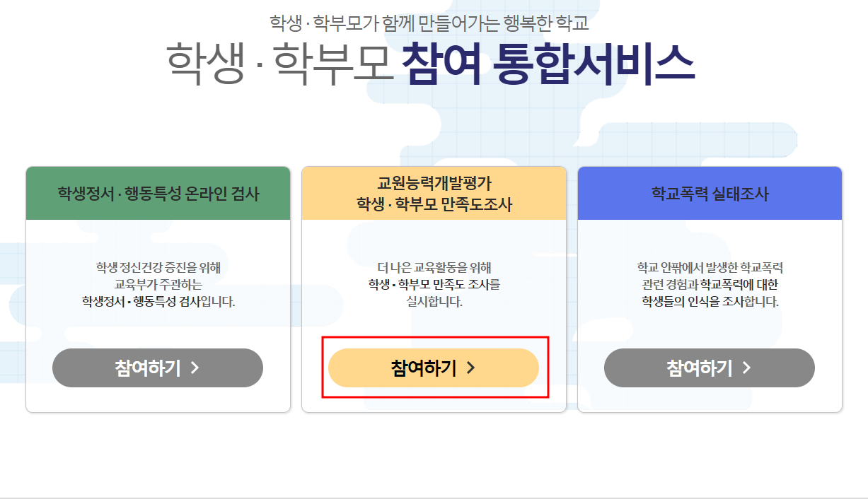Click the text 더 나은 교육활동을 위해

click(x=434, y=268)
